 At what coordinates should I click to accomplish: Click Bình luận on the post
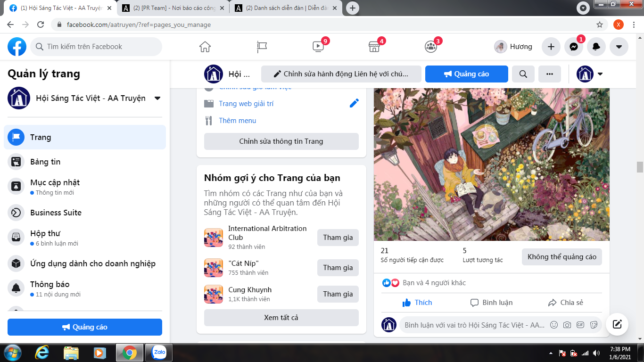[492, 303]
